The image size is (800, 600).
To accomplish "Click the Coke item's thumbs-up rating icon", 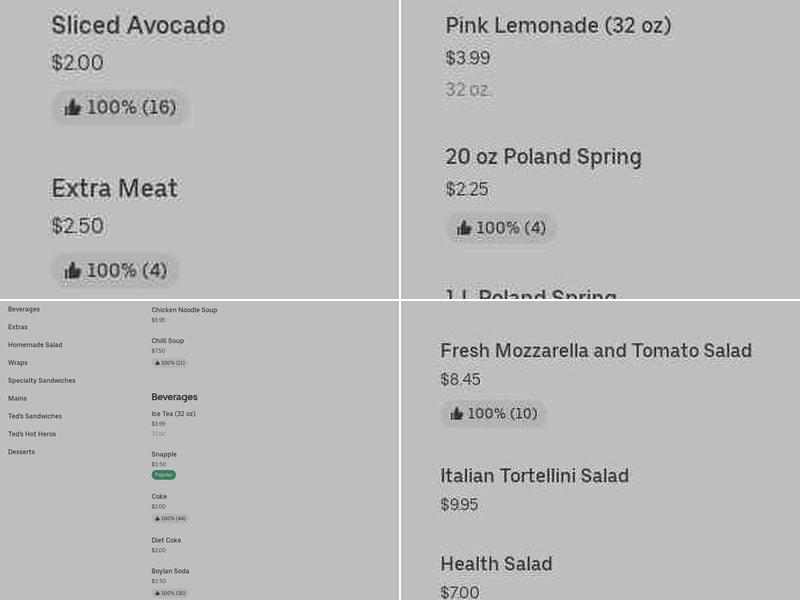I will click(169, 518).
